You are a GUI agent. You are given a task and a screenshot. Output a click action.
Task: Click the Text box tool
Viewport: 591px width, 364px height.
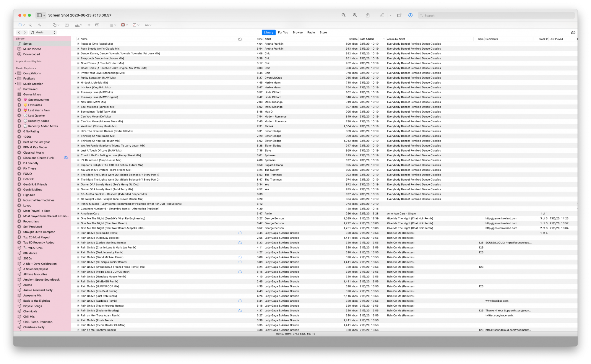(x=67, y=25)
